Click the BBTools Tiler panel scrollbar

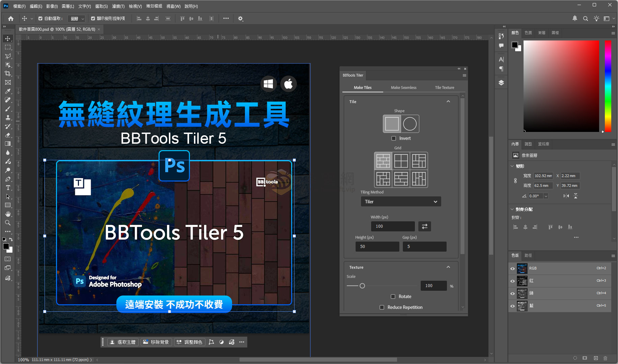pos(462,175)
